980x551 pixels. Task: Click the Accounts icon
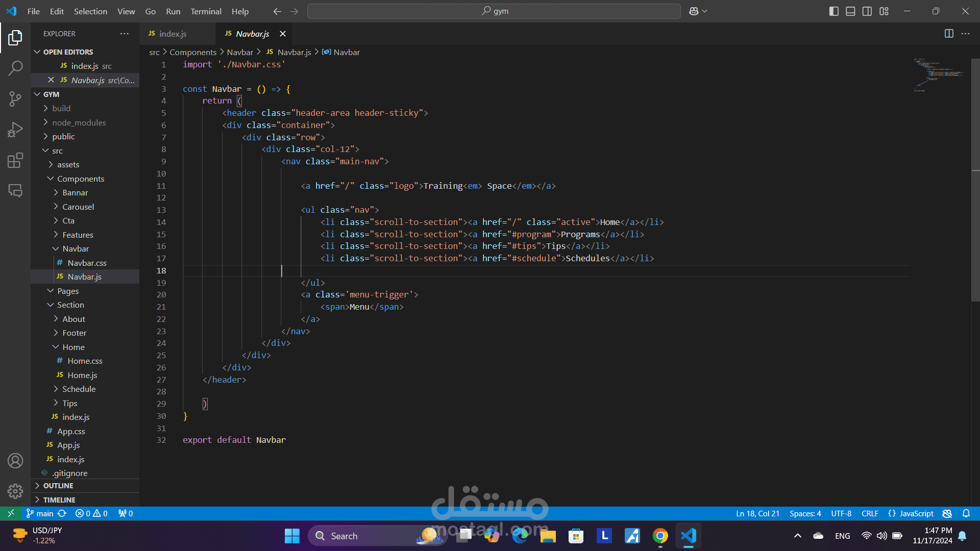[x=15, y=461]
